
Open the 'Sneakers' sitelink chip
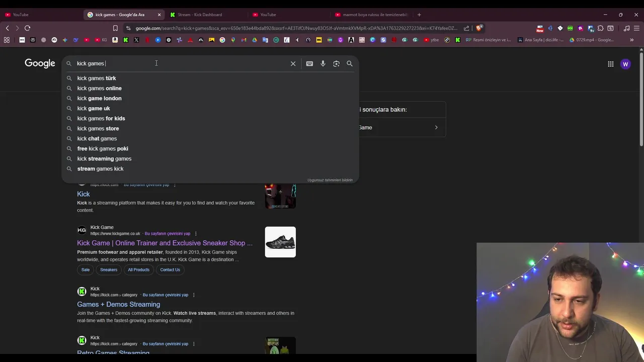[x=109, y=269]
